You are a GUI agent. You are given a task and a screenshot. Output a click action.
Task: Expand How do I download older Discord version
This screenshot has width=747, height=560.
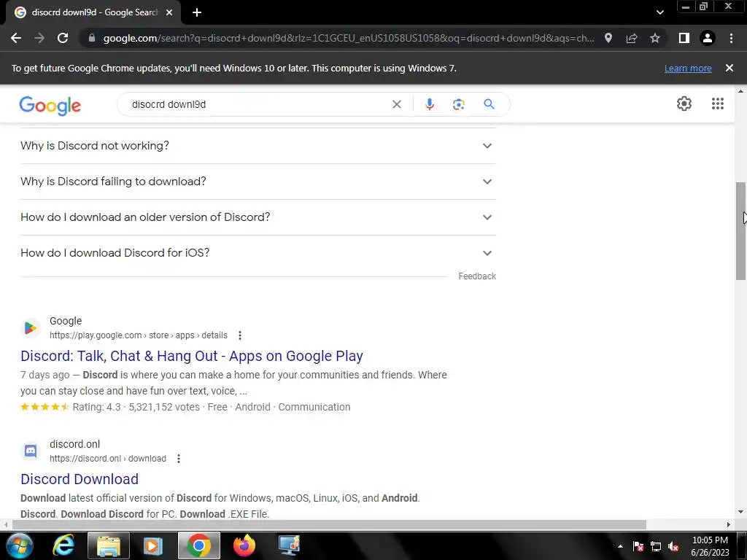(258, 217)
